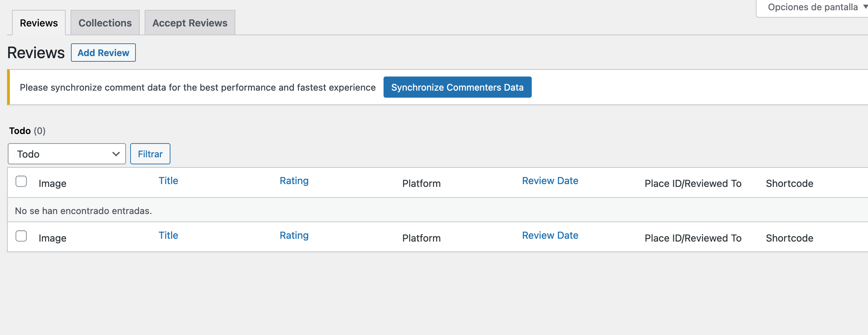The height and width of the screenshot is (335, 868).
Task: Click the header Platform column label
Action: (x=421, y=183)
